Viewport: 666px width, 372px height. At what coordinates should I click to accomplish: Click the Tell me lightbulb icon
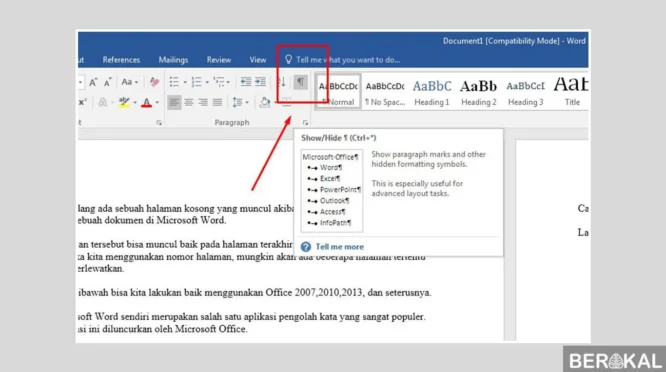point(288,59)
